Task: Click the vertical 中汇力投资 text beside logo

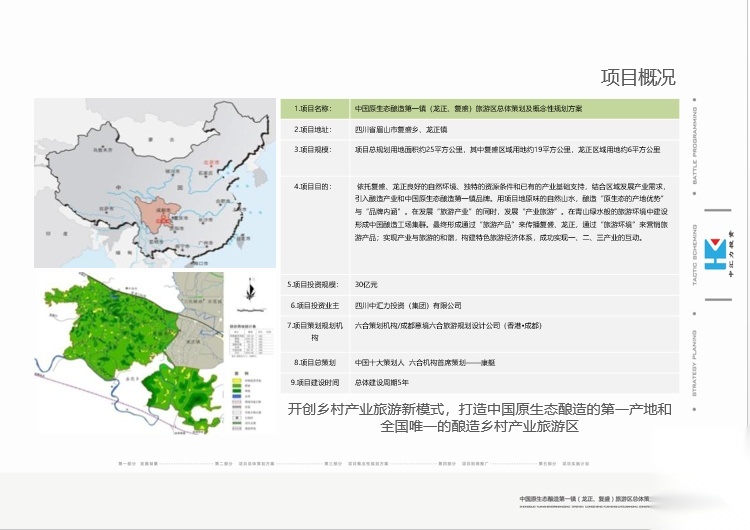Action: click(x=731, y=254)
